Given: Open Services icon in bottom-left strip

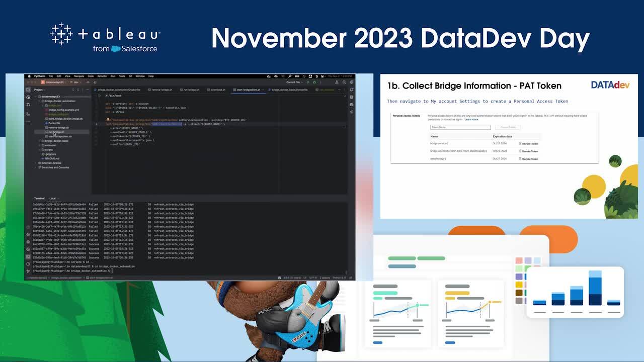Looking at the screenshot, I should coord(28,249).
